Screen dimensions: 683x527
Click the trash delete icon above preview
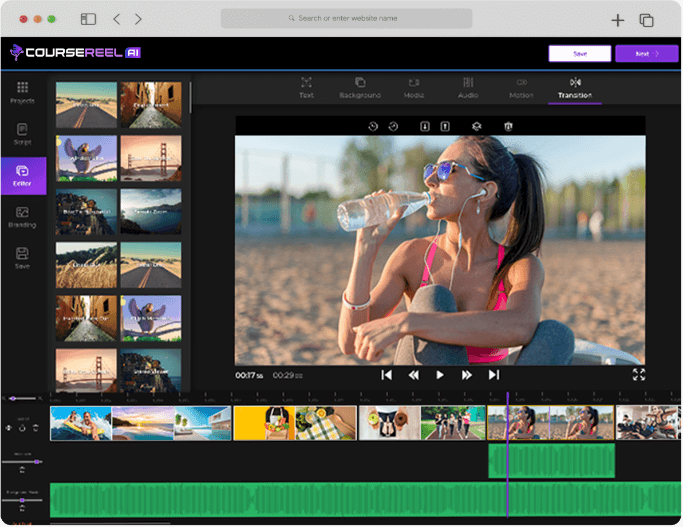pyautogui.click(x=508, y=126)
